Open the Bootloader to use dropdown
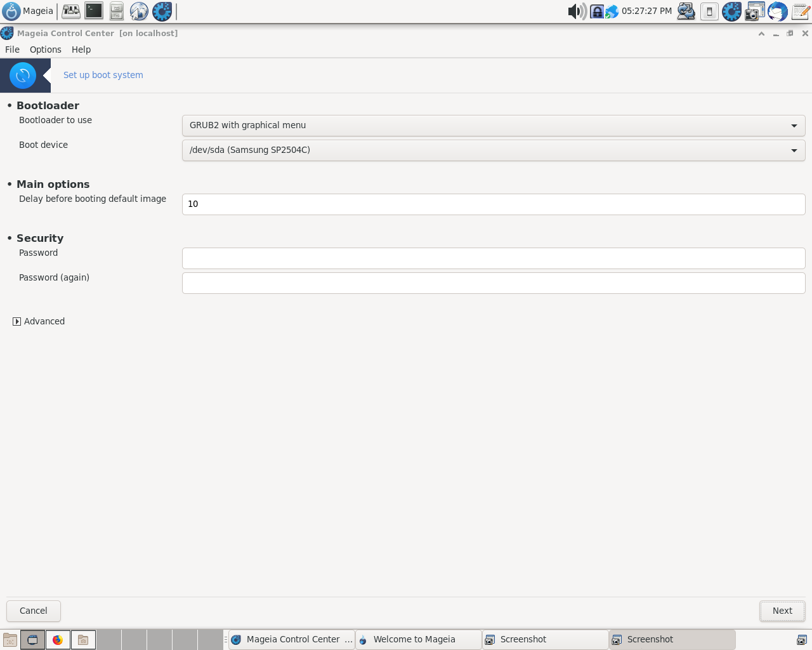 494,126
